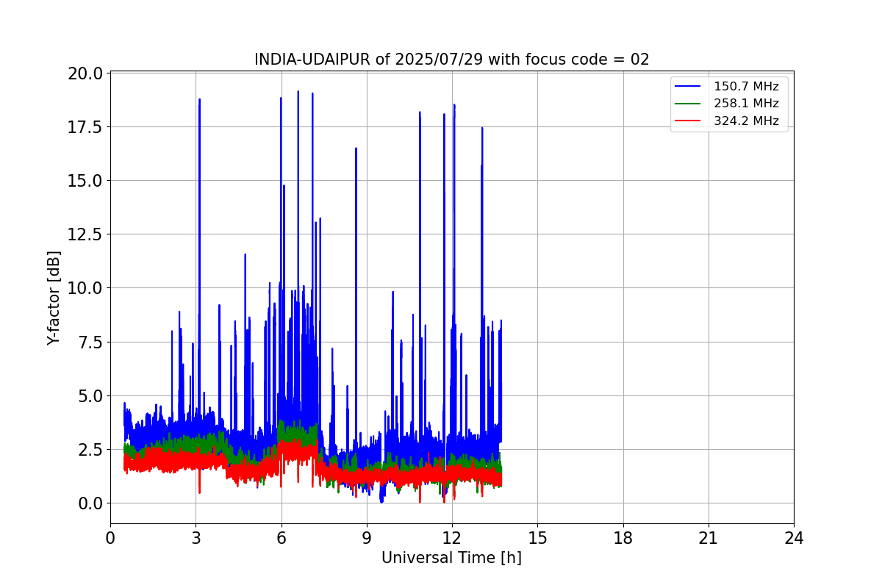This screenshot has height=588, width=882.
Task: Click the y-axis tick label 2.5
Action: pyautogui.click(x=90, y=449)
